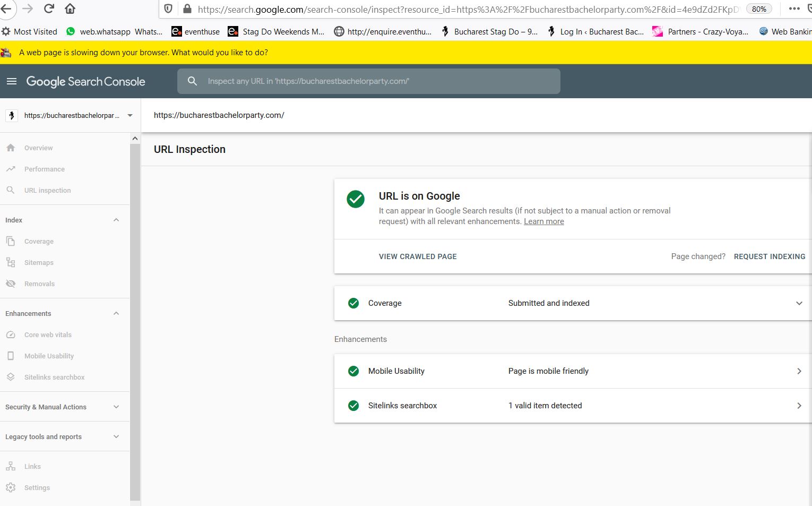
Task: View site security padlock info
Action: coord(187,9)
